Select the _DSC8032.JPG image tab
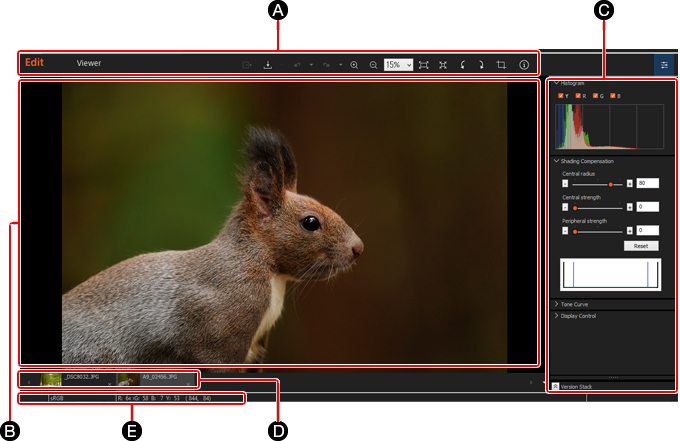The width and height of the screenshot is (680, 441). tap(77, 380)
